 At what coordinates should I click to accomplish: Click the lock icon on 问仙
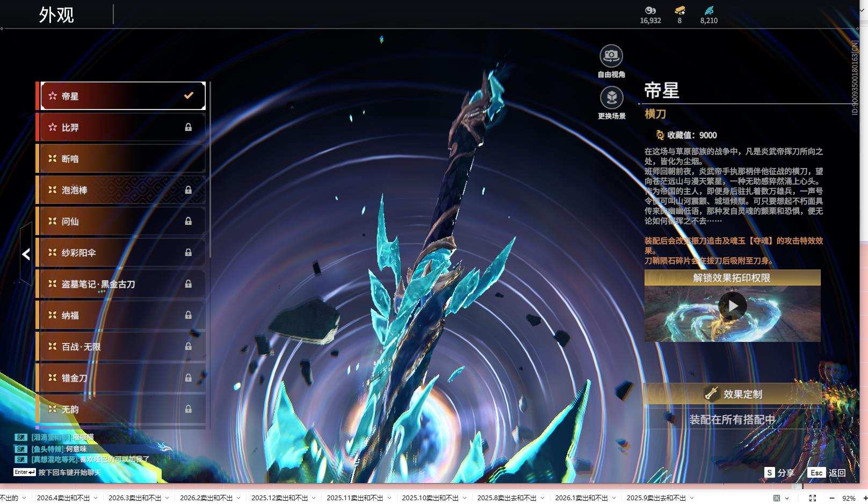(189, 221)
